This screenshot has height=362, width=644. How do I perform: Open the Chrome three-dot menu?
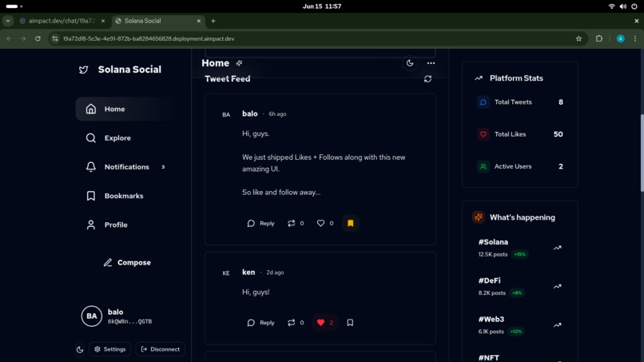tap(635, 38)
